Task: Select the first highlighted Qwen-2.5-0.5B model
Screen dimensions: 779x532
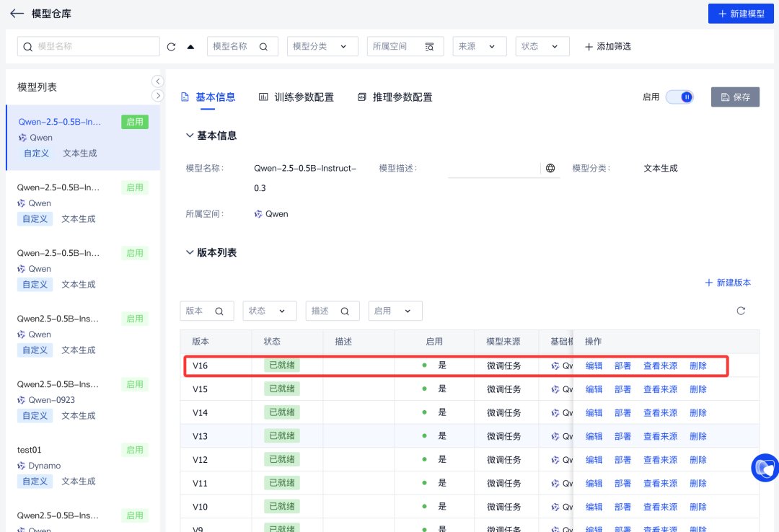Action: tap(82, 138)
